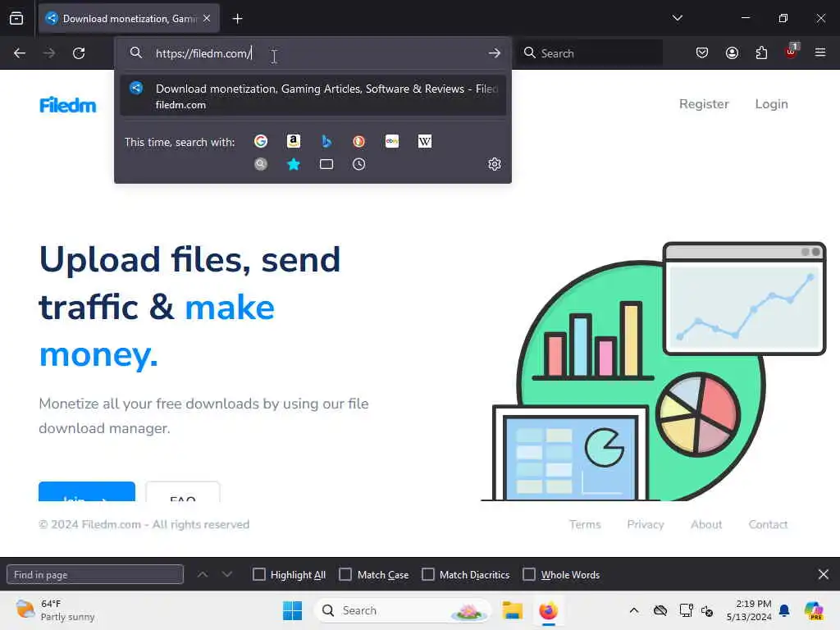
Task: Search this time with Wikipedia
Action: [x=425, y=141]
